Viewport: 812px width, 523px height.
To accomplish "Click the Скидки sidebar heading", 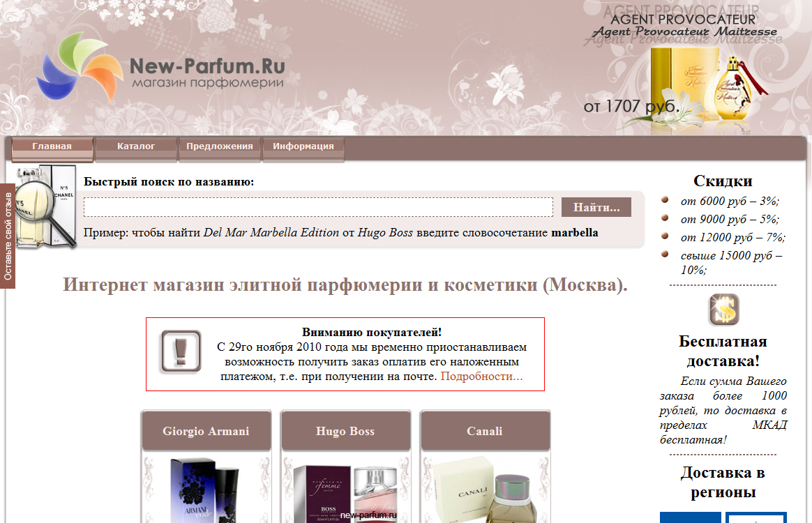I will 723,181.
